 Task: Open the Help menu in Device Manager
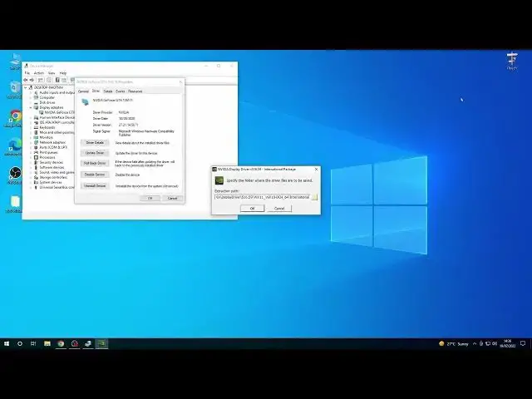click(x=63, y=73)
